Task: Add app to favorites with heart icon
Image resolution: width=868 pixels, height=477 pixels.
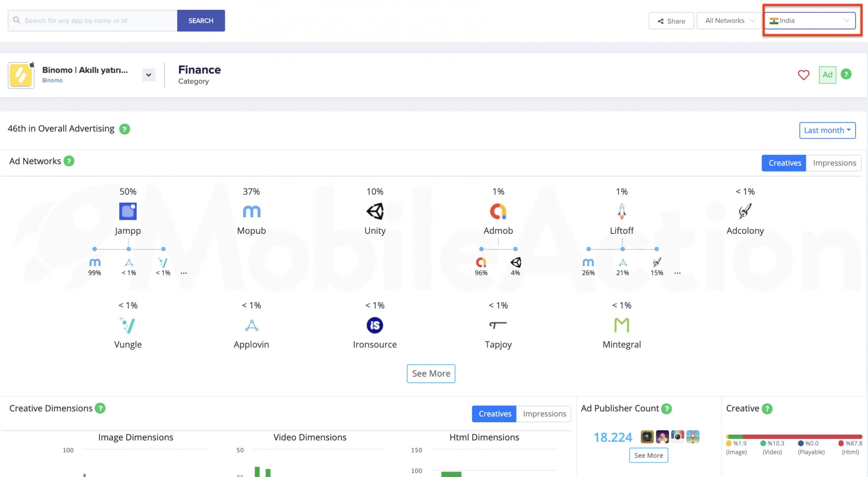Action: pos(804,75)
